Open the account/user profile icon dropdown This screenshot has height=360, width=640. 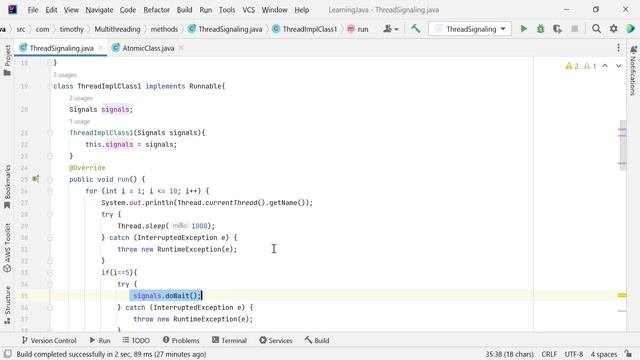coord(391,29)
